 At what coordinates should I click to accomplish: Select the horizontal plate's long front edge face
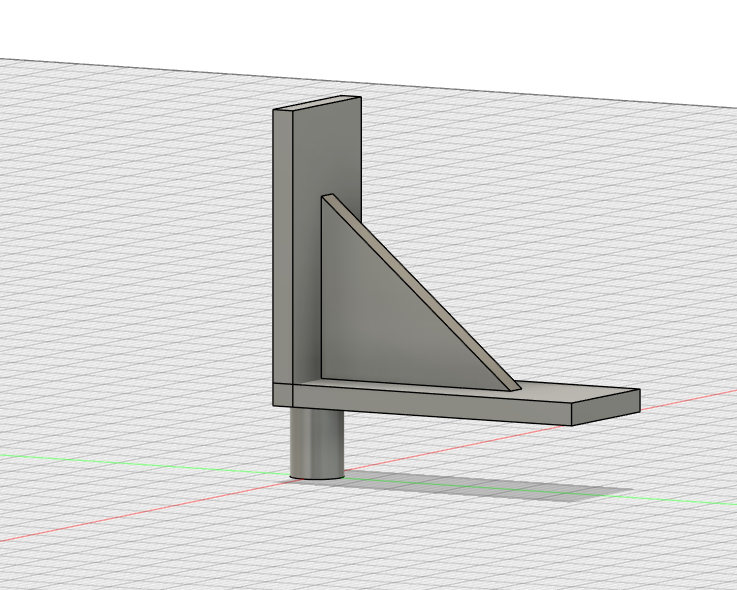point(431,405)
